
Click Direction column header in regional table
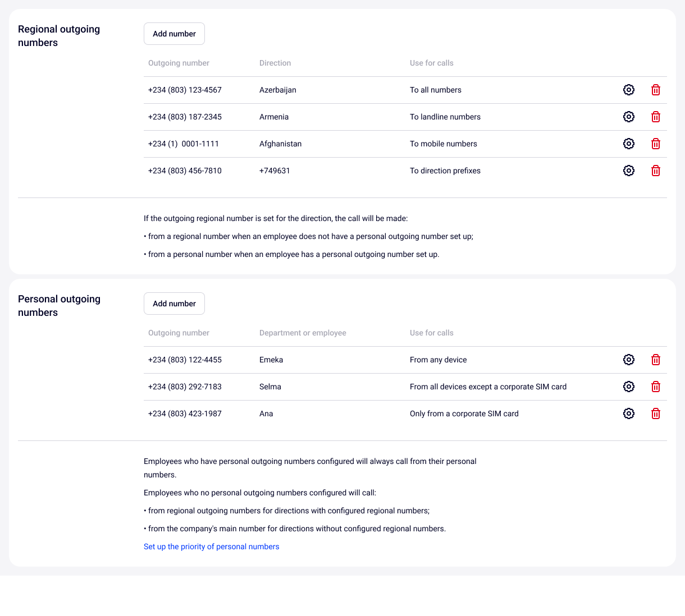point(275,63)
